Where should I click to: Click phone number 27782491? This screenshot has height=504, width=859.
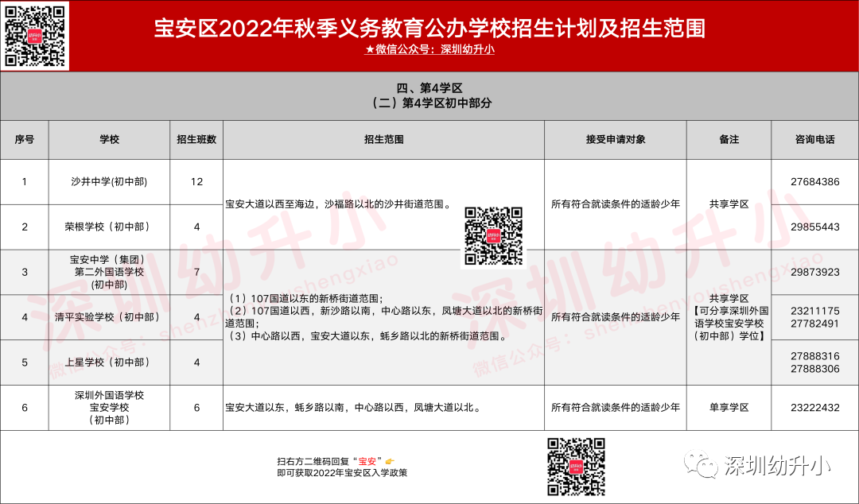pyautogui.click(x=814, y=324)
